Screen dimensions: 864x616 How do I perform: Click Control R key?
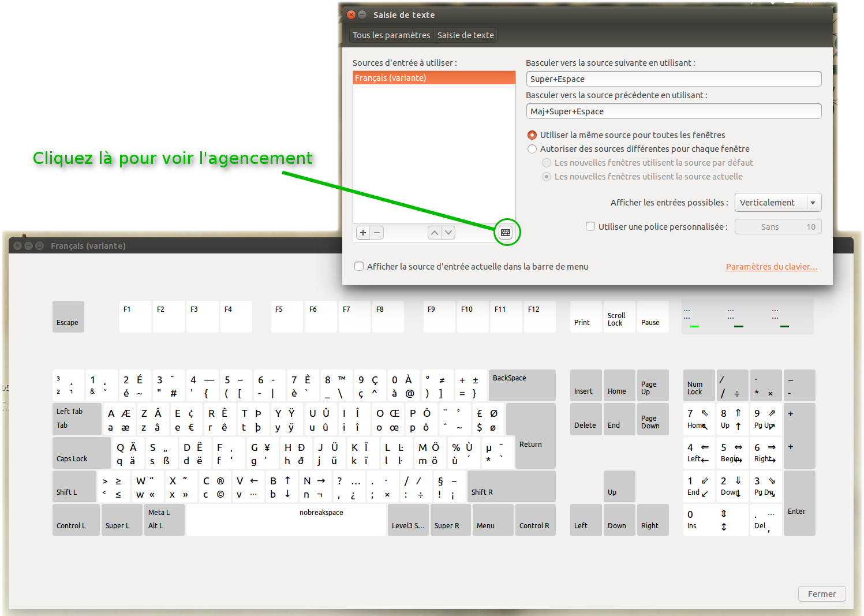pyautogui.click(x=535, y=520)
